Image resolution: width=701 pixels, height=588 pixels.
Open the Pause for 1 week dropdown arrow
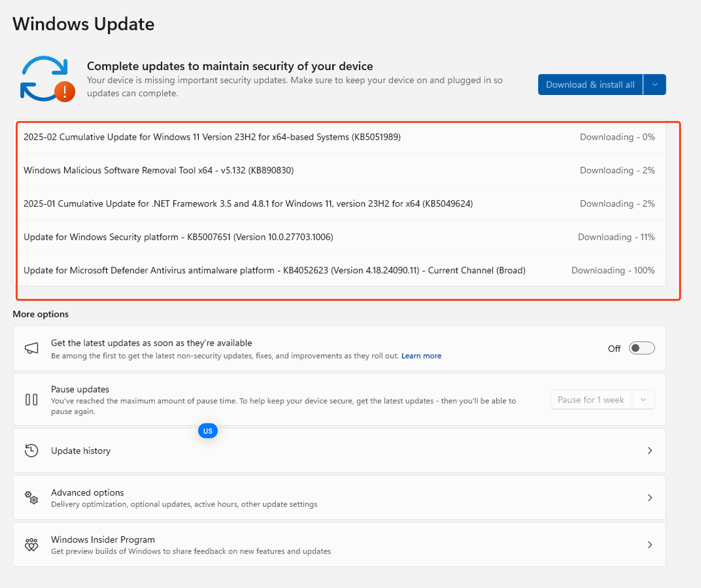tap(643, 400)
